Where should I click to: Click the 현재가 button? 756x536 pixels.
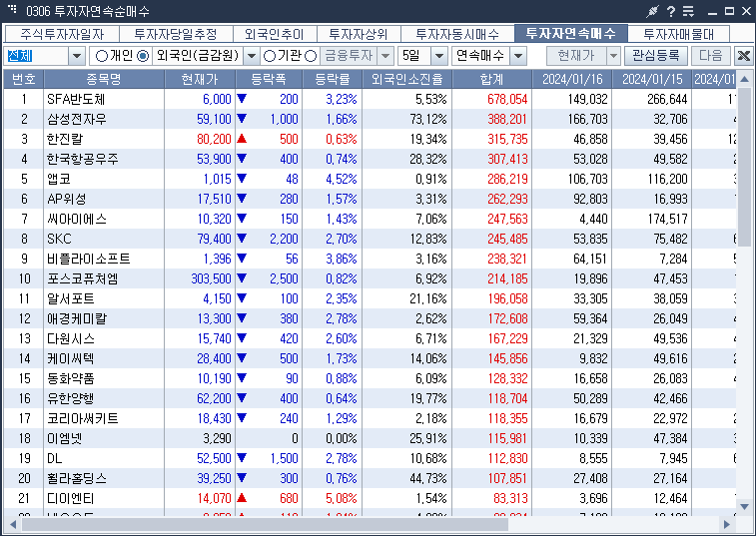coord(576,56)
